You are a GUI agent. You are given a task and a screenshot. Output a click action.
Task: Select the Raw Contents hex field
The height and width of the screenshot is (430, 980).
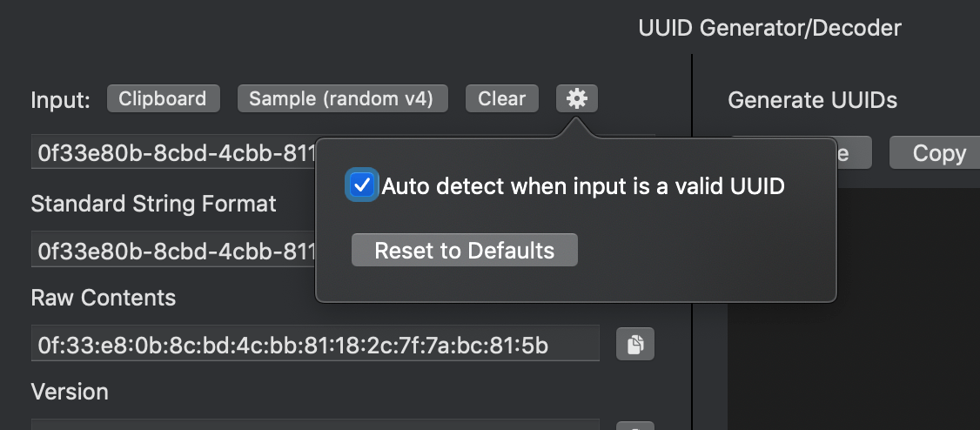(x=315, y=345)
